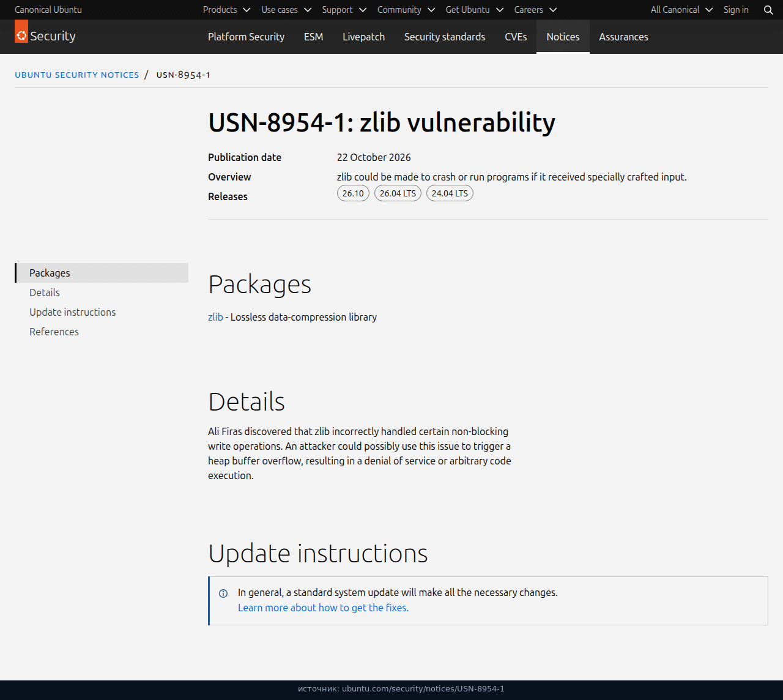The width and height of the screenshot is (783, 700).
Task: Expand the Careers dropdown menu
Action: tap(536, 10)
